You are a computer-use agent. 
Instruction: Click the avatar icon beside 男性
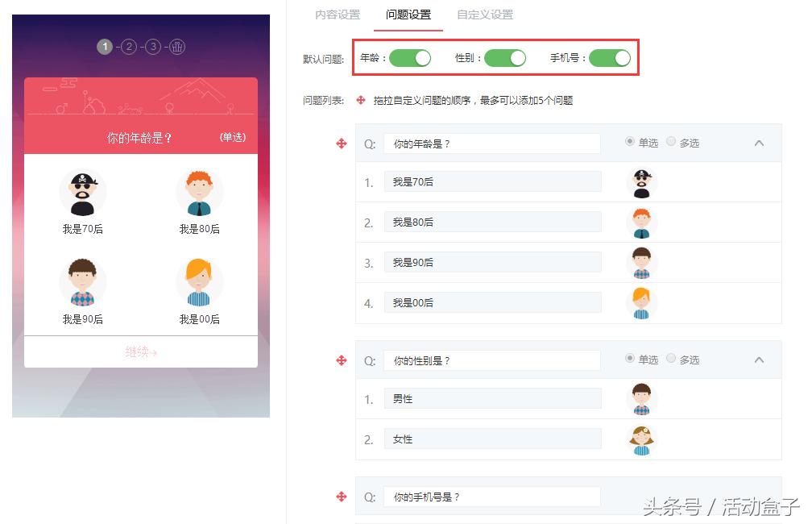(640, 398)
